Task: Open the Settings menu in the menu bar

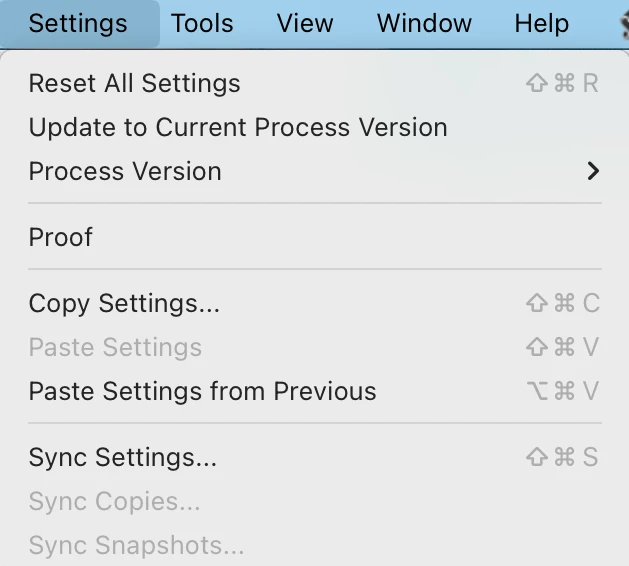Action: (78, 23)
